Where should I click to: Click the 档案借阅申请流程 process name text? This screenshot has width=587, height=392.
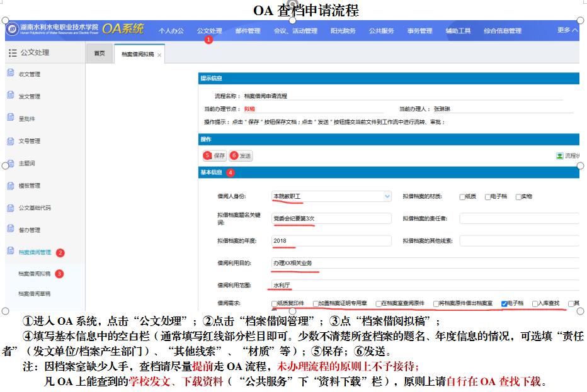pos(265,96)
